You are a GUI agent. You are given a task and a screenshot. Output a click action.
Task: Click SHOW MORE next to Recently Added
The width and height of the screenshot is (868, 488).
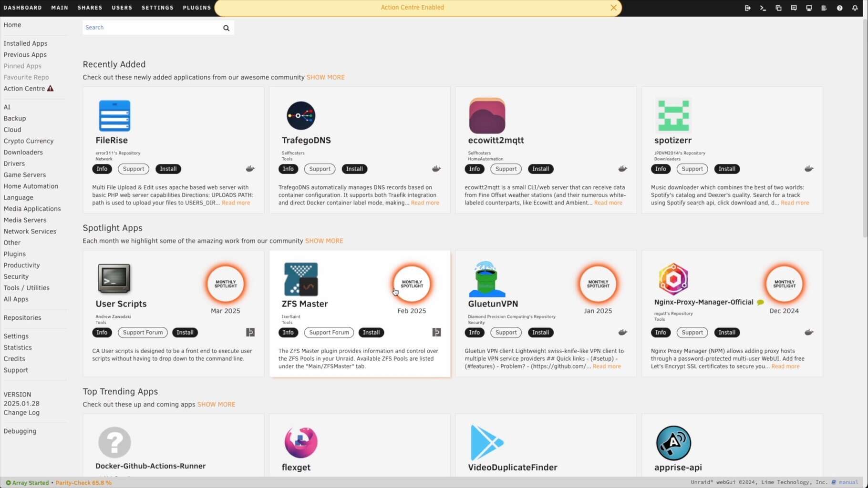pos(325,77)
